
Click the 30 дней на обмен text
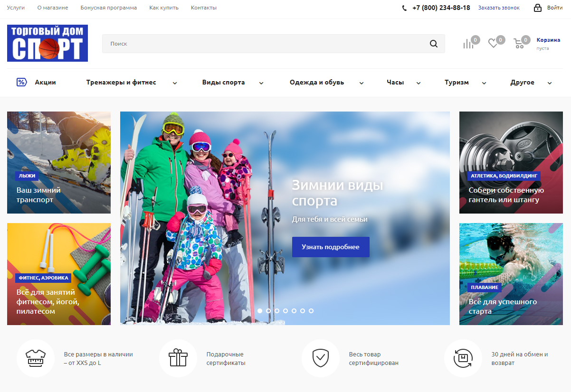point(520,358)
